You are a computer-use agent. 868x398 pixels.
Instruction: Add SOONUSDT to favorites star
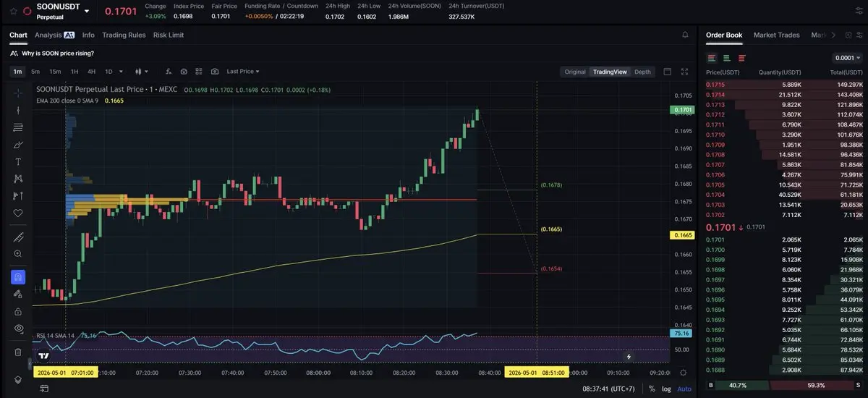[x=13, y=12]
